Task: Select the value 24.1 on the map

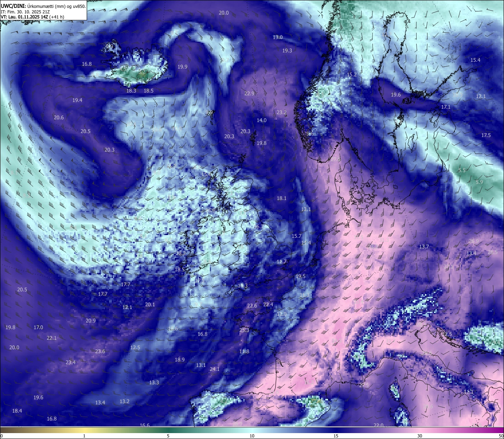Action: pyautogui.click(x=215, y=369)
